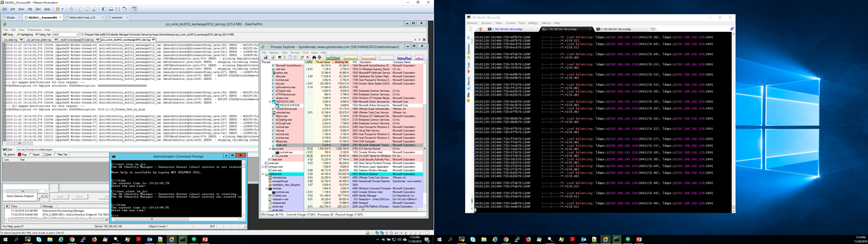Click the Firefox icon on host taskbar
The image size is (868, 244).
pos(94,239)
